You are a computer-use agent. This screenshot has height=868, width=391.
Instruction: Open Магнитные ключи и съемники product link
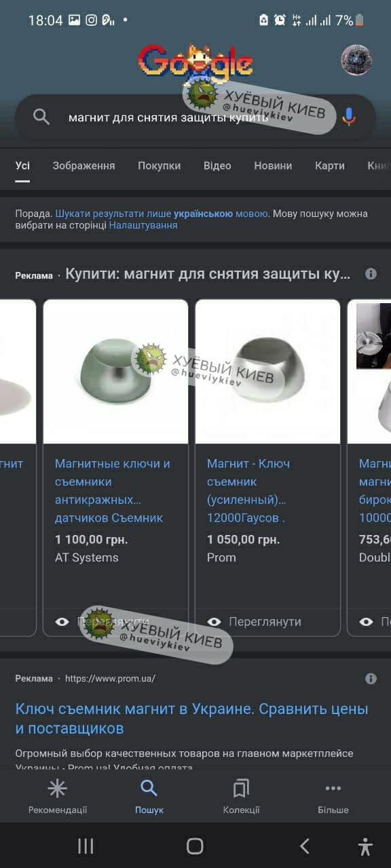112,491
